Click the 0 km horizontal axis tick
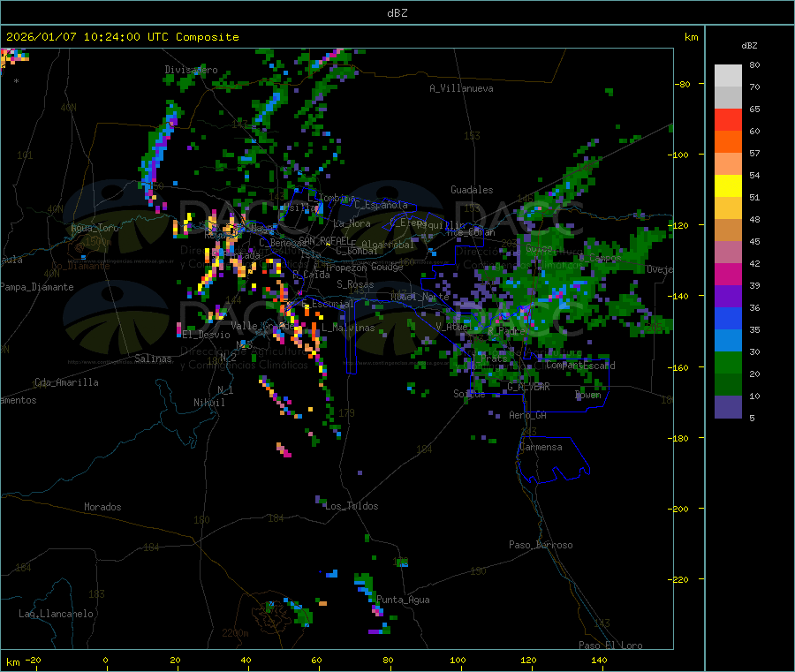The width and height of the screenshot is (795, 672). (105, 660)
